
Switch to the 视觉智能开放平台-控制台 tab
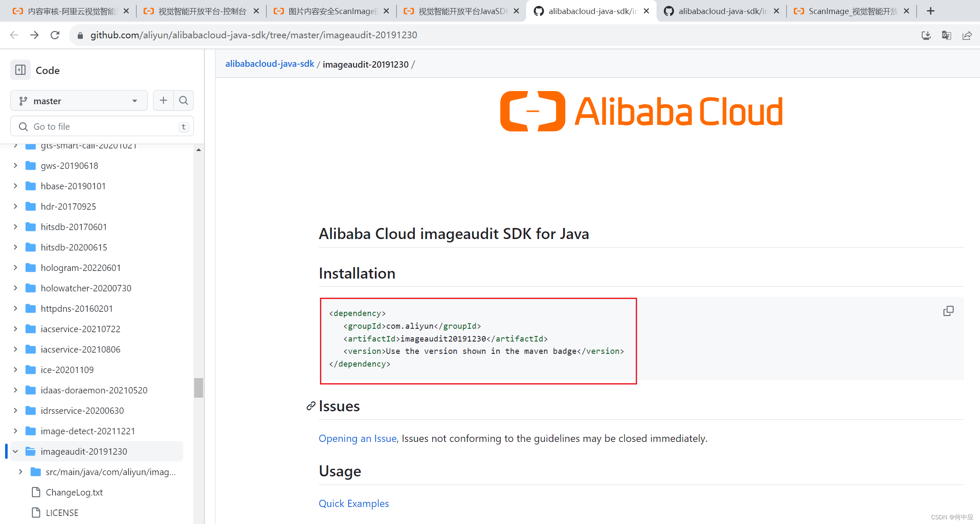click(202, 11)
